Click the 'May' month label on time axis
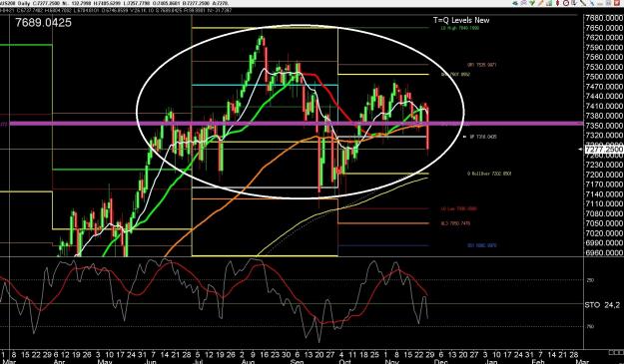624x364 pixels. (104, 362)
